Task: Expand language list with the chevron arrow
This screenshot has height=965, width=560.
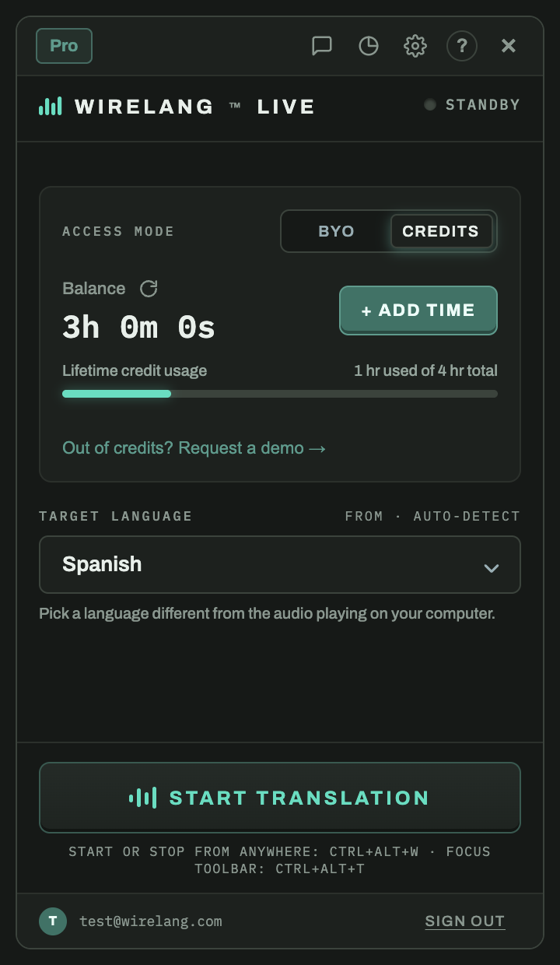Action: (x=492, y=567)
